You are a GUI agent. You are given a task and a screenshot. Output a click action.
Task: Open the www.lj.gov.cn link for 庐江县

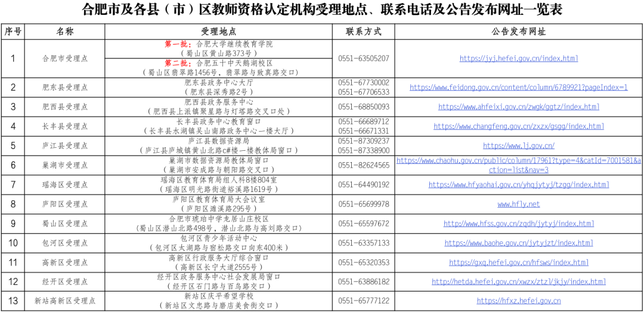click(519, 145)
